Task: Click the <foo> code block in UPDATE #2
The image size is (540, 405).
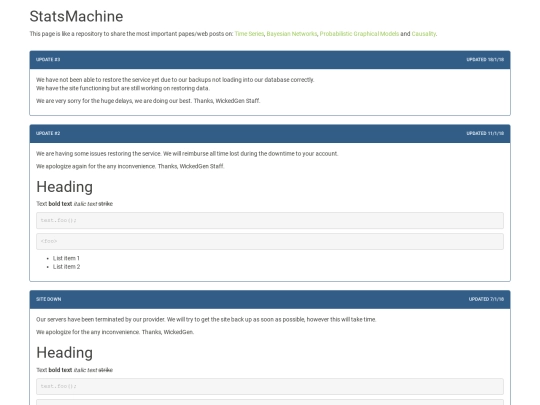Action: [x=270, y=241]
